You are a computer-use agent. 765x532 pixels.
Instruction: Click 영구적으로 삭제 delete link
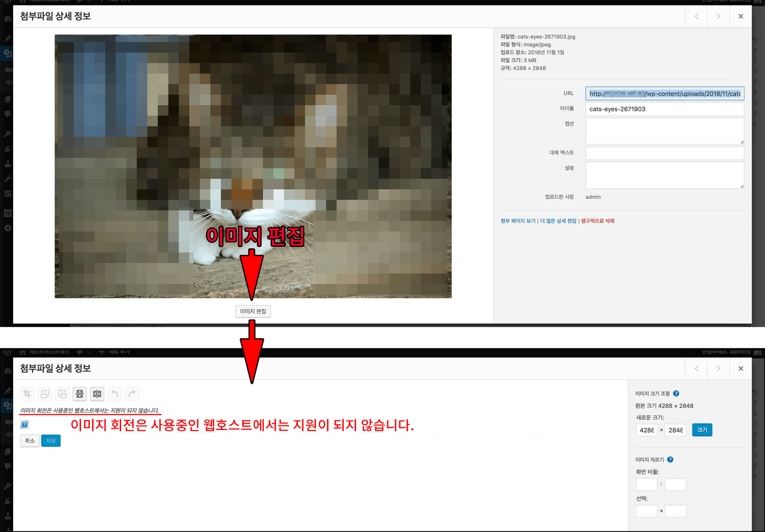(x=597, y=221)
